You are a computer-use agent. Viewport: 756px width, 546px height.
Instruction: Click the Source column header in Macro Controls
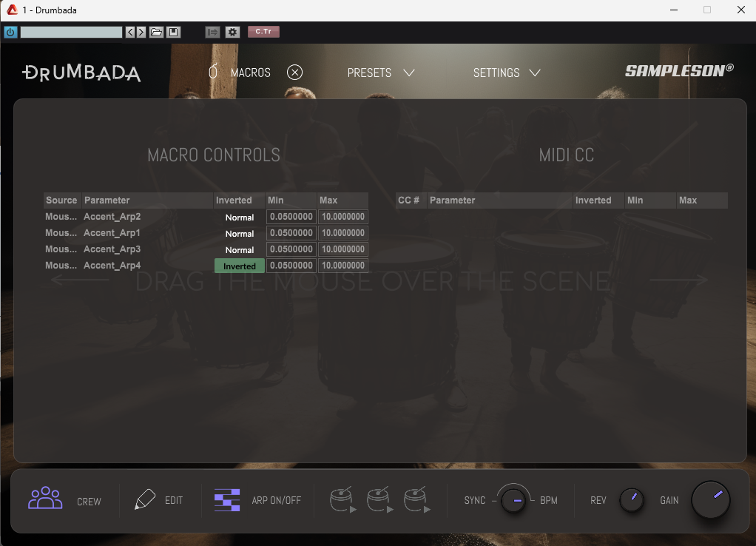click(62, 200)
